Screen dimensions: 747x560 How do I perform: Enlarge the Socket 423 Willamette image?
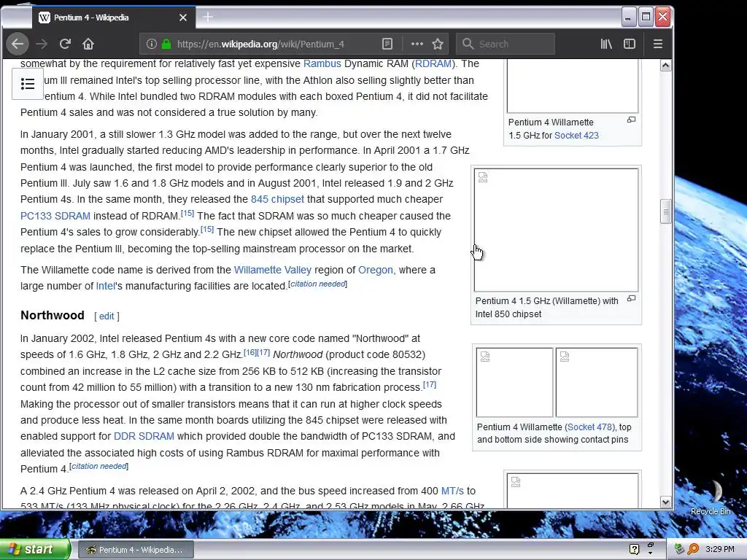coord(631,120)
